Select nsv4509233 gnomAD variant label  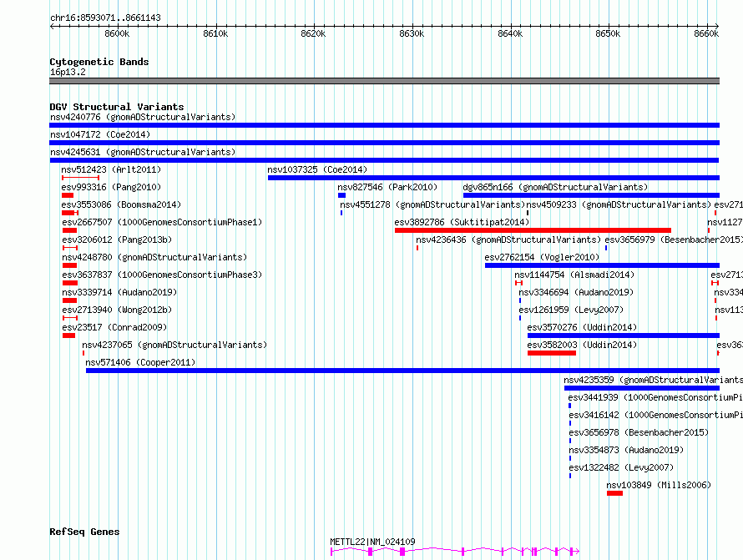619,204
